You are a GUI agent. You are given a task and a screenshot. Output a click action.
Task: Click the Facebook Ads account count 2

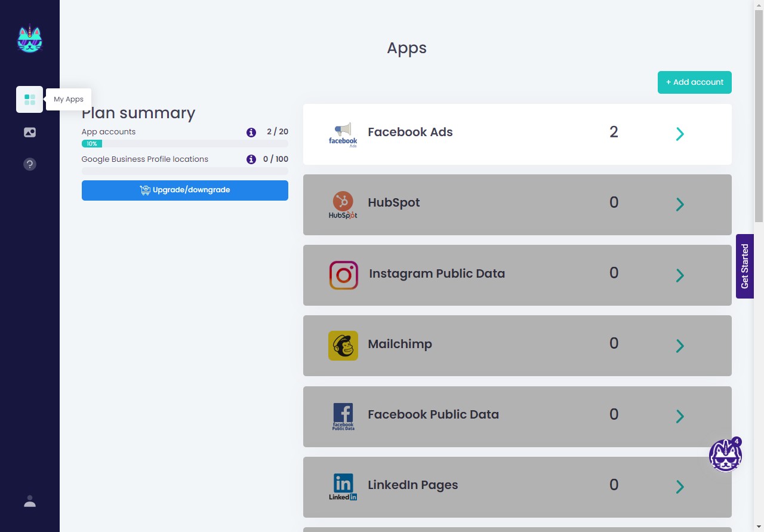point(614,132)
